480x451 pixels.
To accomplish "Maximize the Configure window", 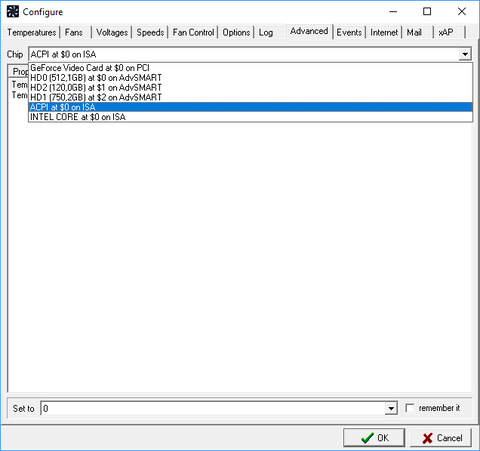I will (x=427, y=12).
